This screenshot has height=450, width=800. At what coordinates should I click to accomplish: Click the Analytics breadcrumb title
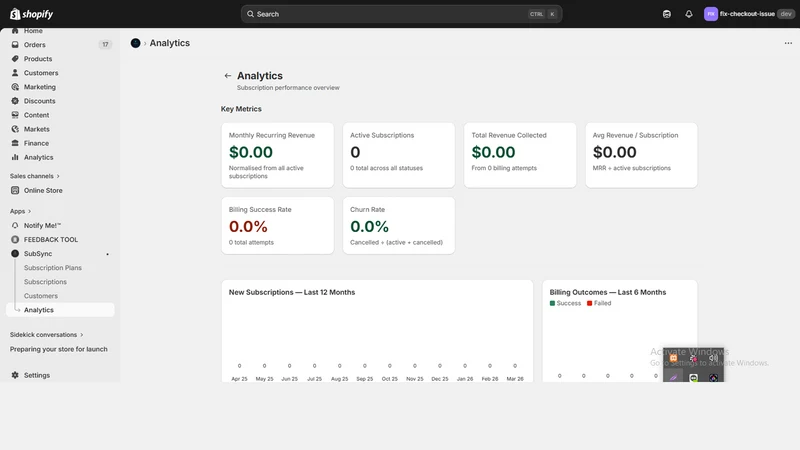[x=169, y=43]
